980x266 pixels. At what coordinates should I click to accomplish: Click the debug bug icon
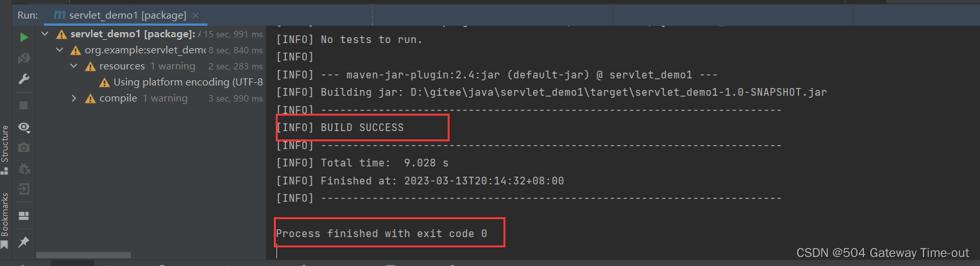(x=24, y=168)
